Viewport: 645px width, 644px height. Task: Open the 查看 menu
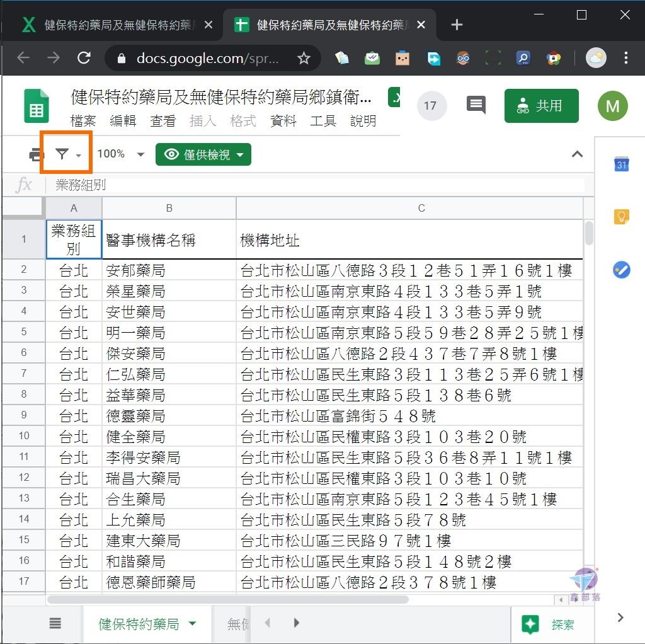point(163,120)
